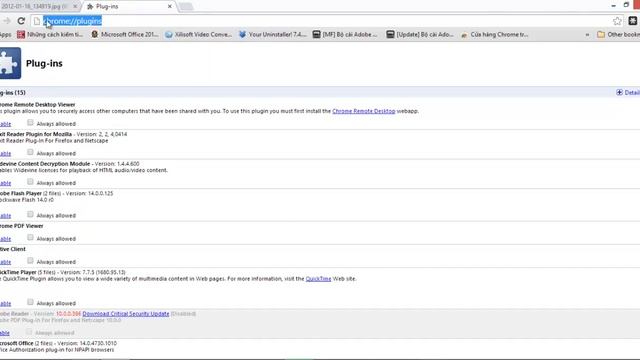Restore down the Chrome window
Screen dimensions: 640x360
tap(626, 5)
